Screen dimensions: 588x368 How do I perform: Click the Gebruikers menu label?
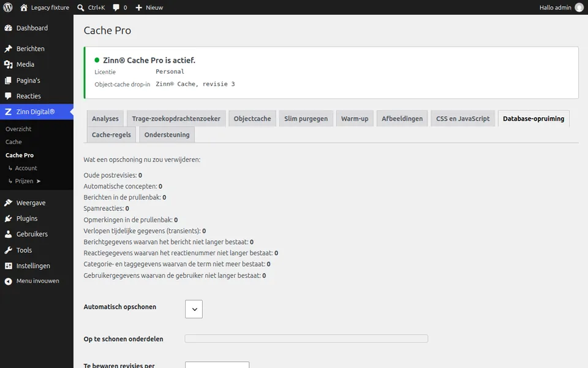coord(32,234)
